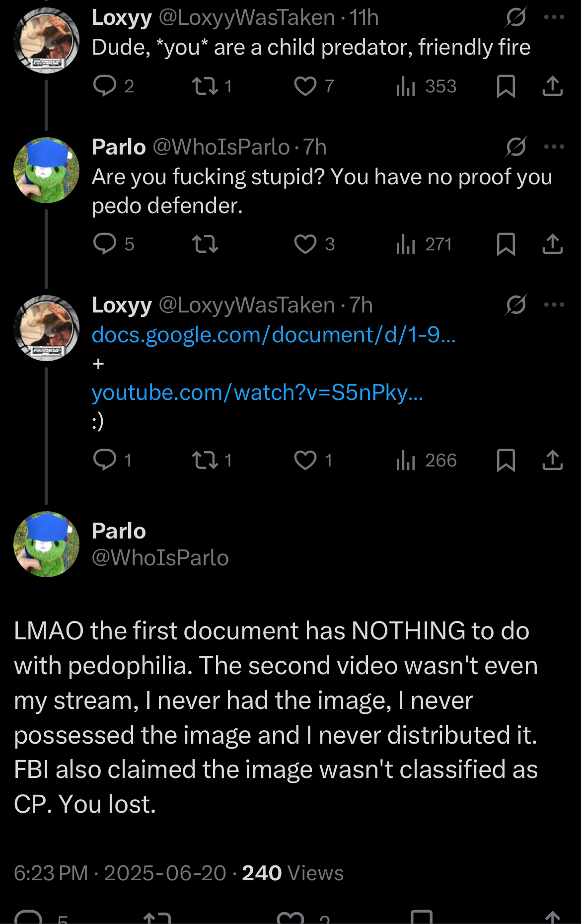Open more options on Loxyy's 7h tweet
Image resolution: width=581 pixels, height=924 pixels.
pyautogui.click(x=554, y=305)
